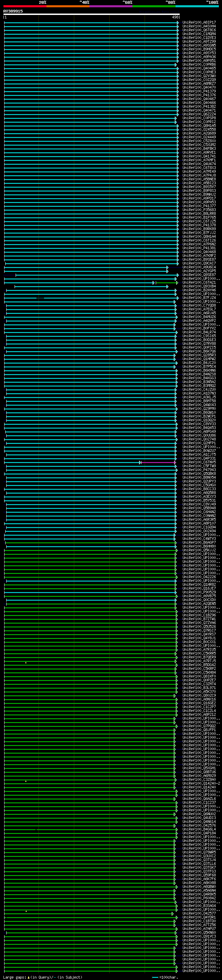Click the white query sequence bar
Image resolution: width=222 pixels, height=980 pixels.
92,15
